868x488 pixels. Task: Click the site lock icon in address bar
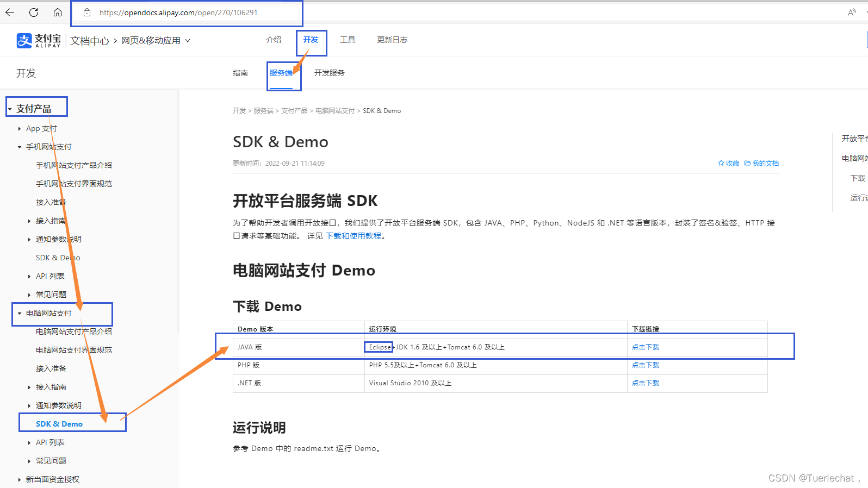tap(87, 12)
